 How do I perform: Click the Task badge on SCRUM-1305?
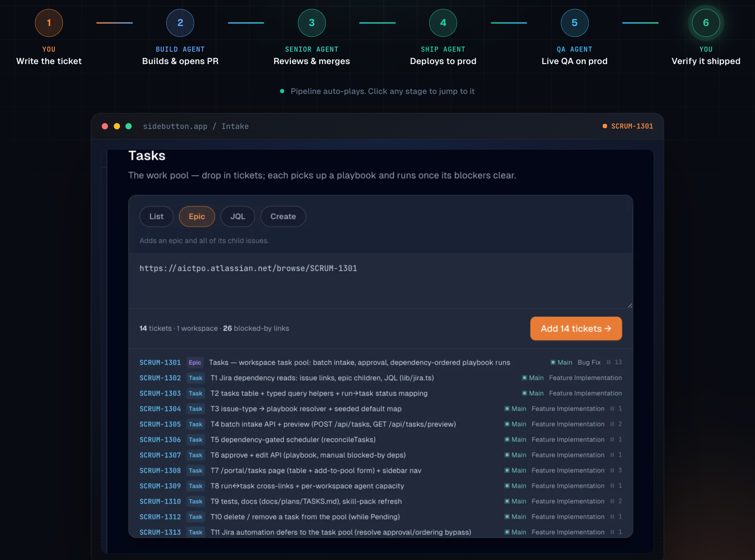[196, 424]
